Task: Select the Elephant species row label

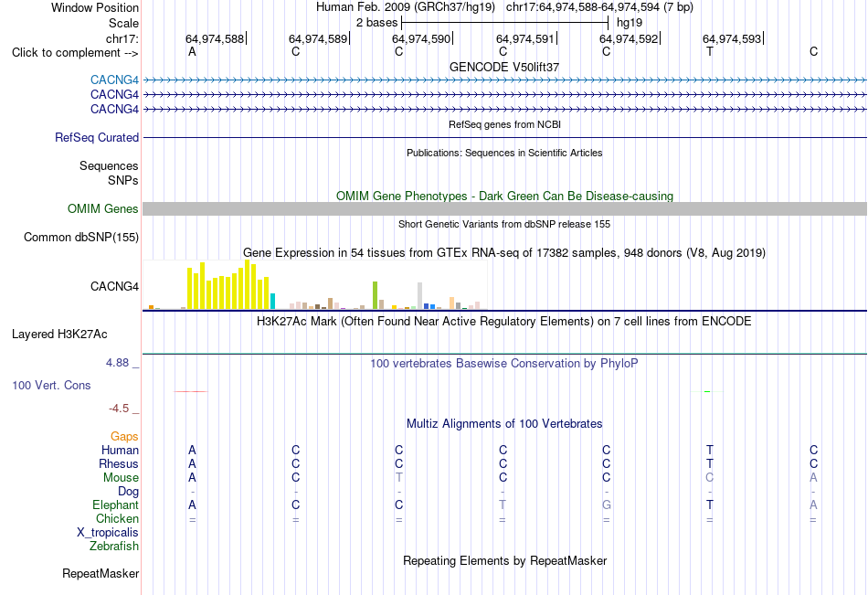Action: coord(116,505)
